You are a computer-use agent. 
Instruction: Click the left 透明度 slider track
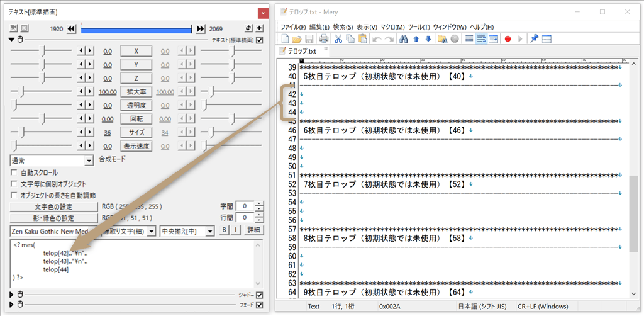coord(42,105)
